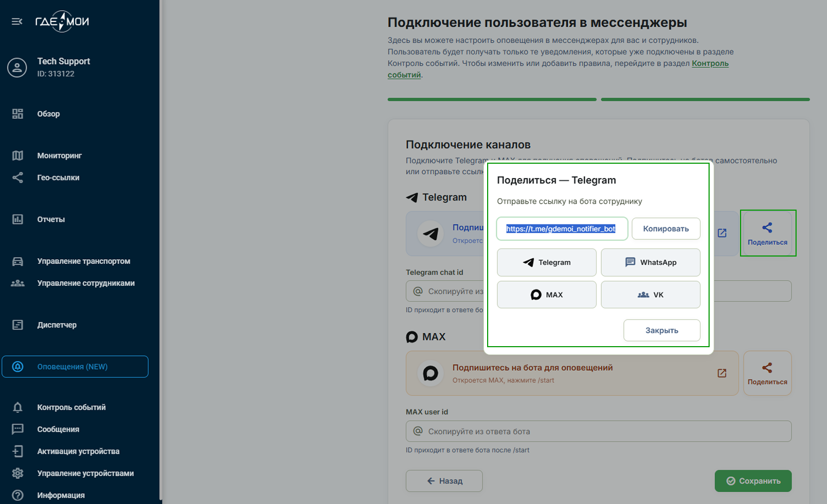Screen dimensions: 827x504
Task: Share via VK in the dialog
Action: (x=650, y=295)
